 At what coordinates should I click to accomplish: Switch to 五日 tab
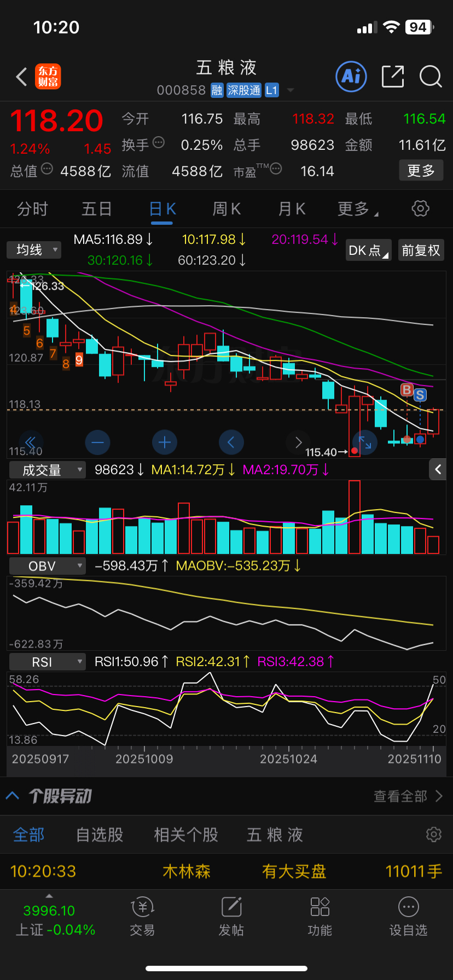[97, 208]
